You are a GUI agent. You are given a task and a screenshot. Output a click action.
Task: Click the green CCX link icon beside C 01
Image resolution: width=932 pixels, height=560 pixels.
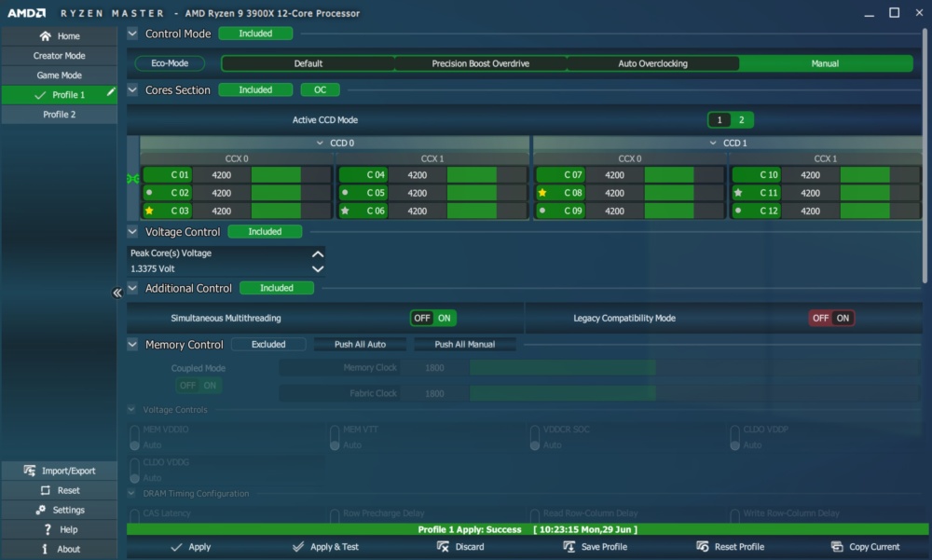[x=133, y=178]
